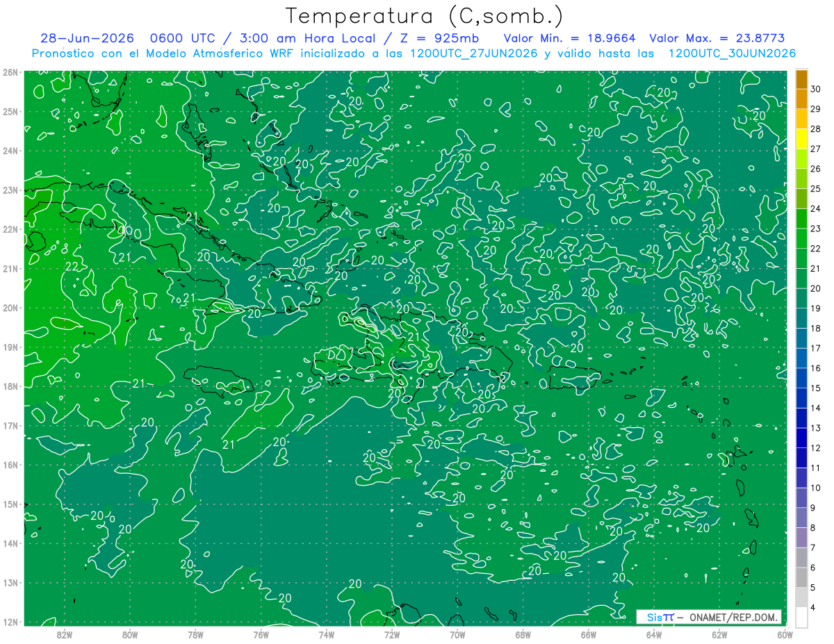Click the "0600 UTC" time text
This screenshot has width=834, height=644.
(183, 39)
